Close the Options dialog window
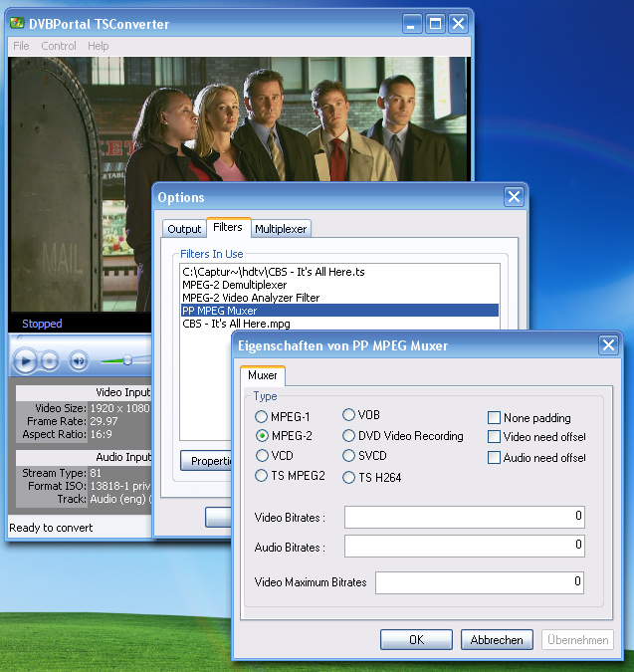This screenshot has height=672, width=634. pyautogui.click(x=514, y=197)
